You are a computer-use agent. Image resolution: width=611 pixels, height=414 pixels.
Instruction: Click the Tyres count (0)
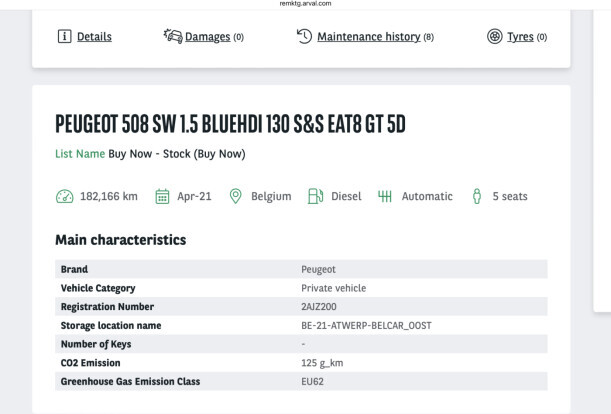tap(542, 37)
